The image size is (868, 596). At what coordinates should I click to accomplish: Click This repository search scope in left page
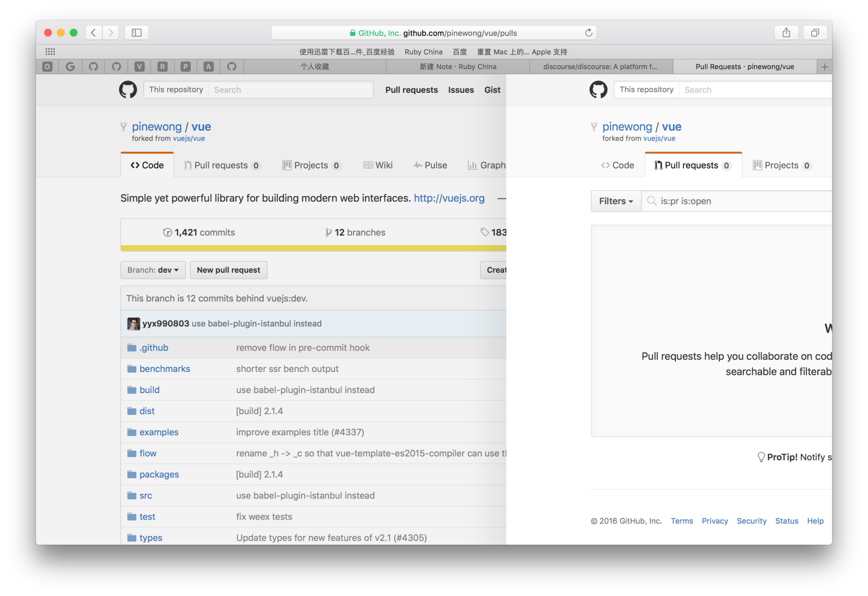coord(176,90)
